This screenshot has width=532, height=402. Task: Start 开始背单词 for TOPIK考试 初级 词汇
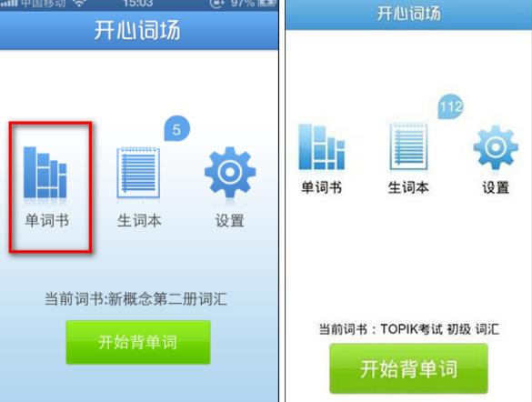tap(408, 368)
